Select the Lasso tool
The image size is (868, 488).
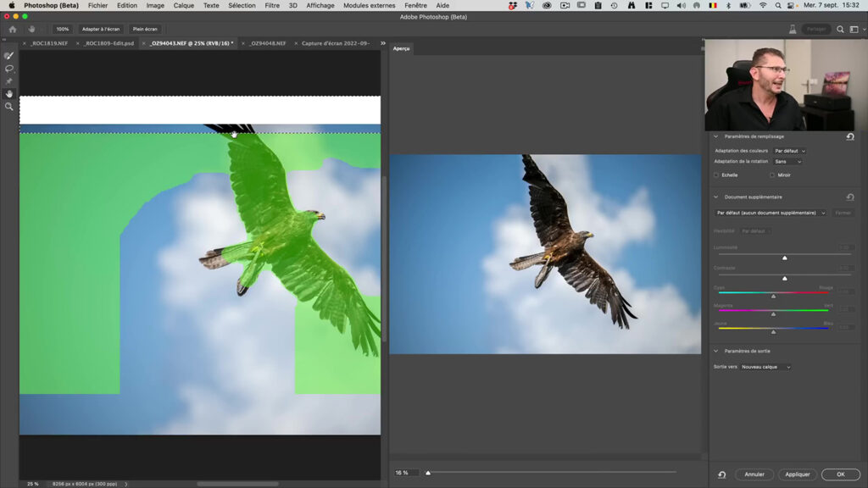pyautogui.click(x=8, y=69)
